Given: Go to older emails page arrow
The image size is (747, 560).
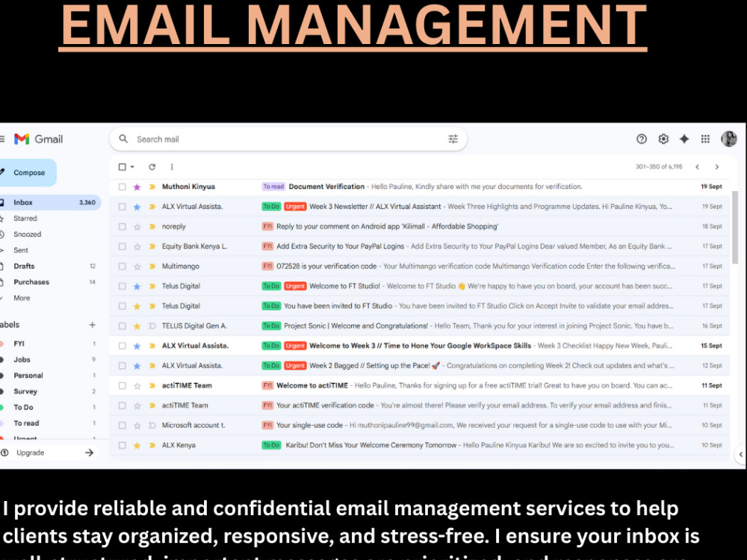Looking at the screenshot, I should tap(717, 167).
